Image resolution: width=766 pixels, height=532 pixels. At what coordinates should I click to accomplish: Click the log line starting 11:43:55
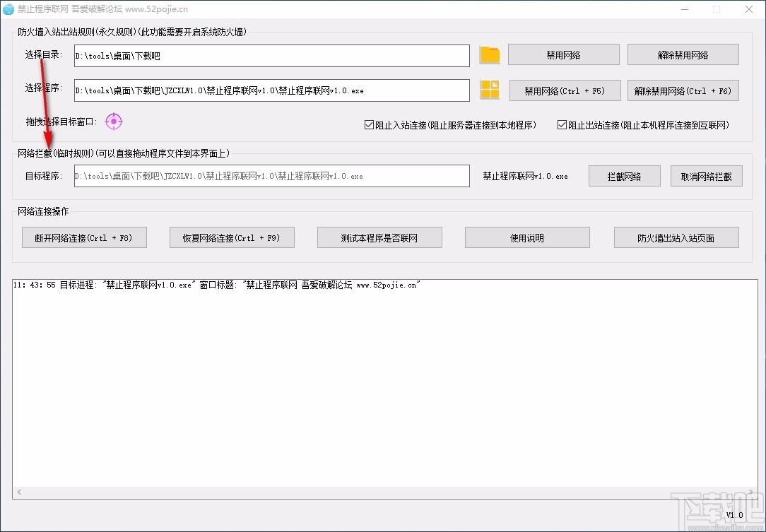[217, 285]
